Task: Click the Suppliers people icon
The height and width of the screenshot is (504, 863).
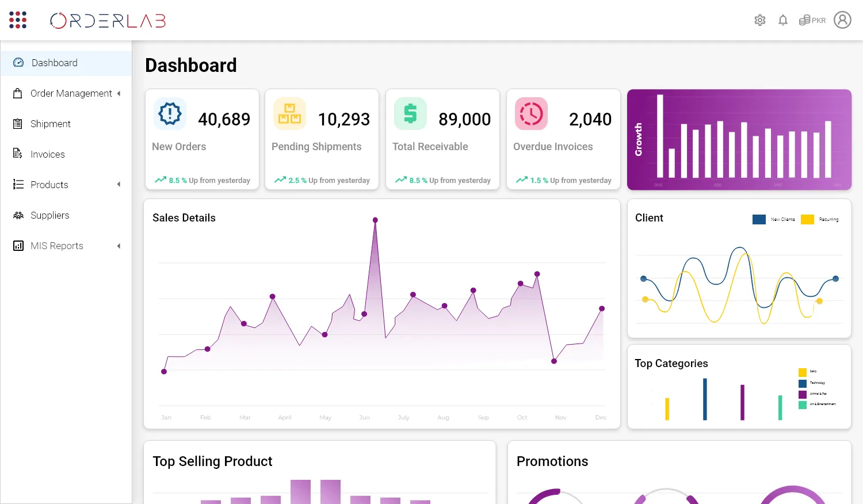Action: point(18,215)
